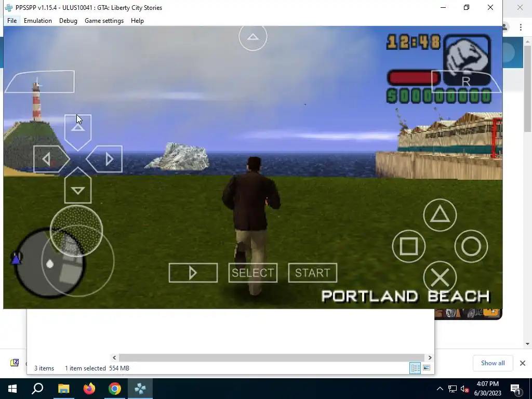The width and height of the screenshot is (532, 399).
Task: Open the Chrome three-dot menu behind
Action: [x=521, y=27]
